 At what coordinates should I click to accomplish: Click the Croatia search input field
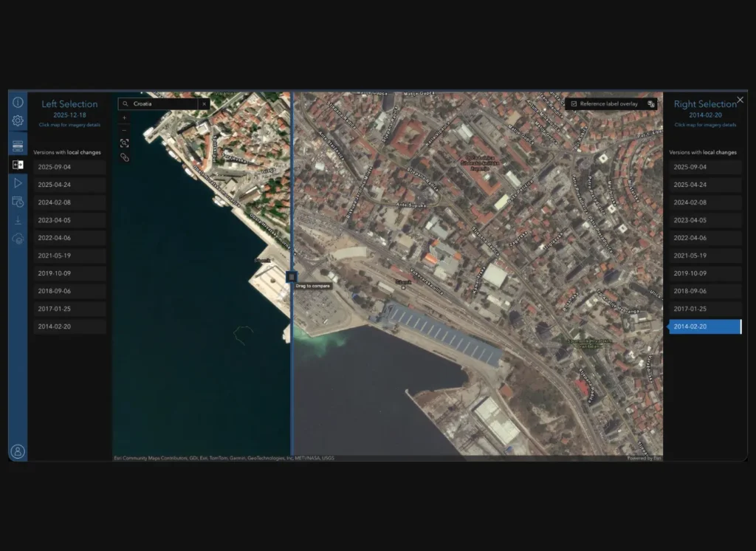(164, 104)
